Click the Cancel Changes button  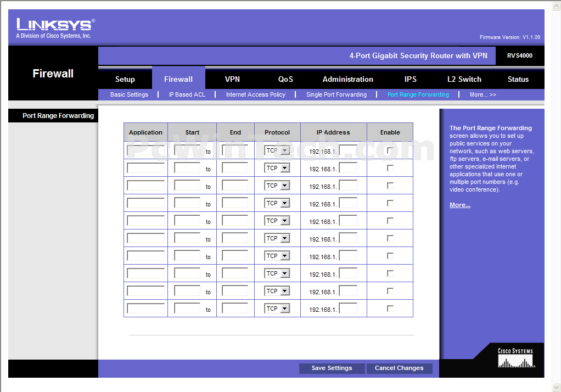(x=399, y=368)
